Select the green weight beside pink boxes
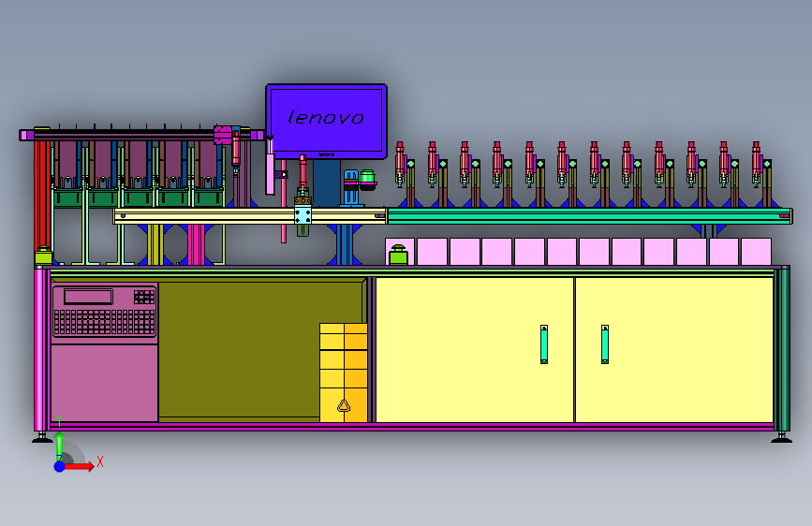 [398, 255]
